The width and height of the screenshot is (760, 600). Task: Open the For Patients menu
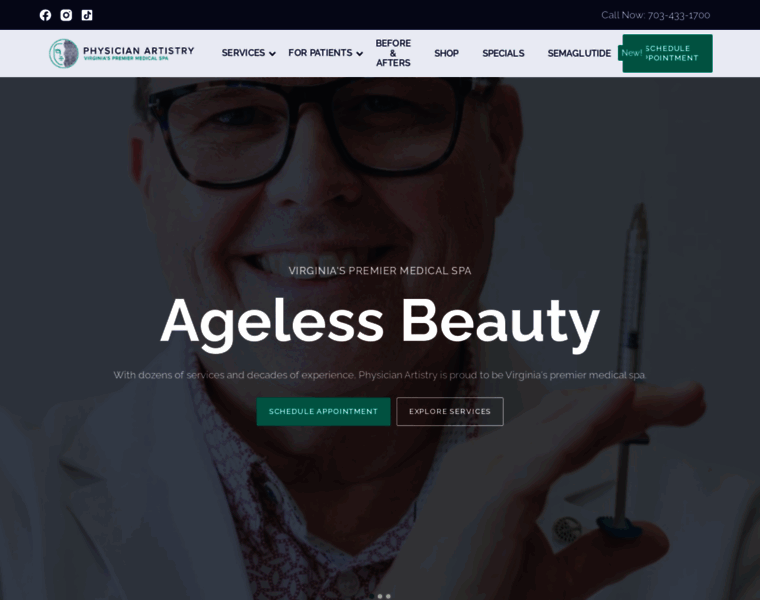320,53
